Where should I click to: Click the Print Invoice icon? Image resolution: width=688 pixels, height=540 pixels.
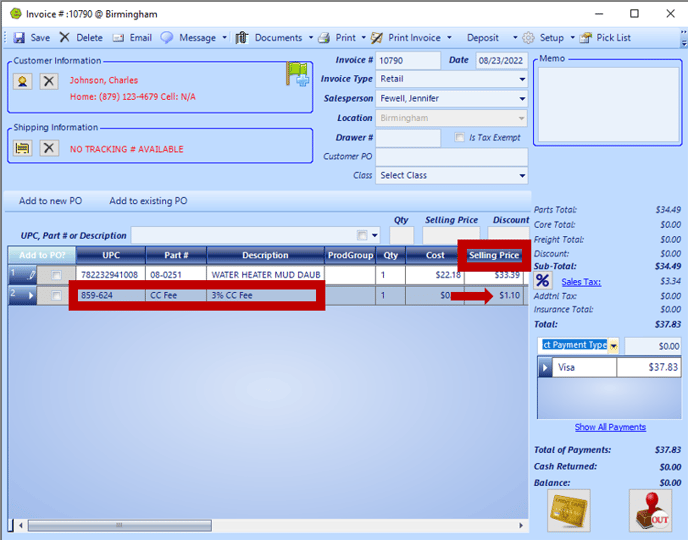(376, 38)
